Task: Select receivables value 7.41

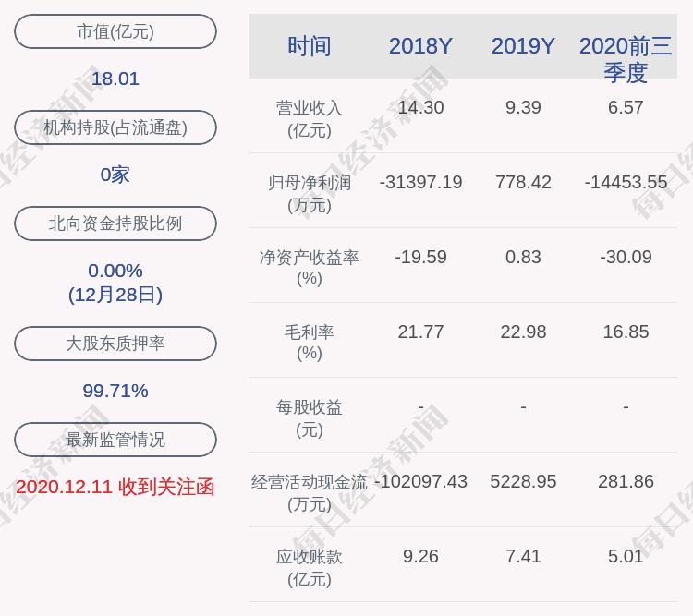Action: point(523,556)
